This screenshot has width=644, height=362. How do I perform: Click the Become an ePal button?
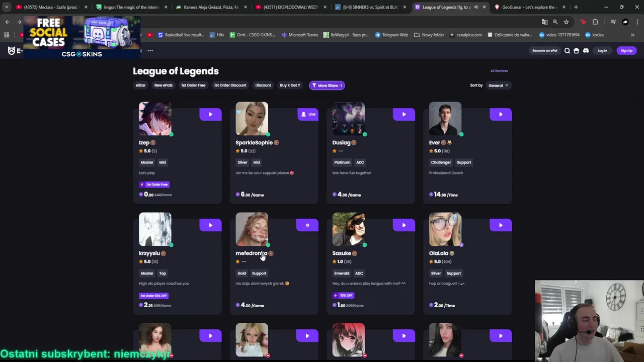(x=545, y=51)
